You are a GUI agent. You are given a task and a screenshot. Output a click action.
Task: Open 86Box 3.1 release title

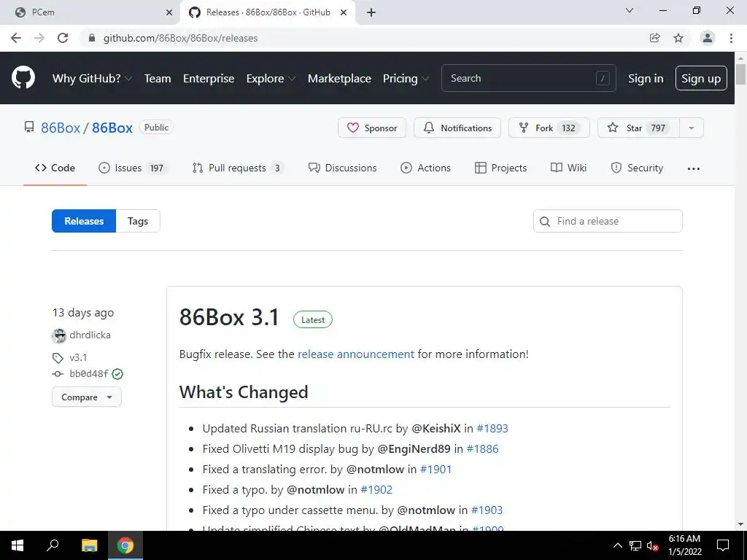[229, 317]
